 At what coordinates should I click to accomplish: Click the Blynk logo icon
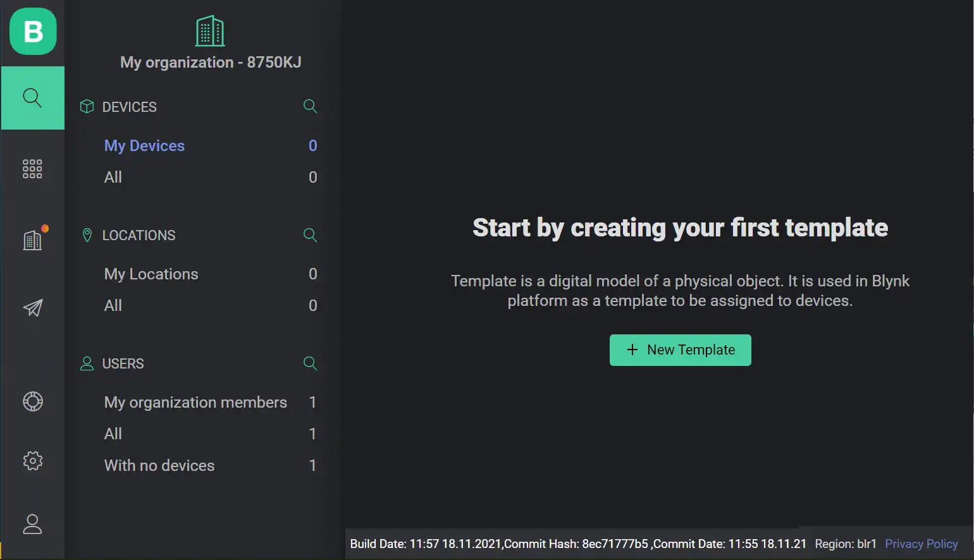coord(33,32)
